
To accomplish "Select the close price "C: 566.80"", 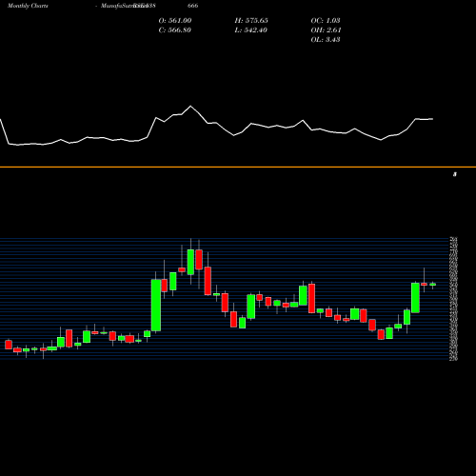I will 175,30.
